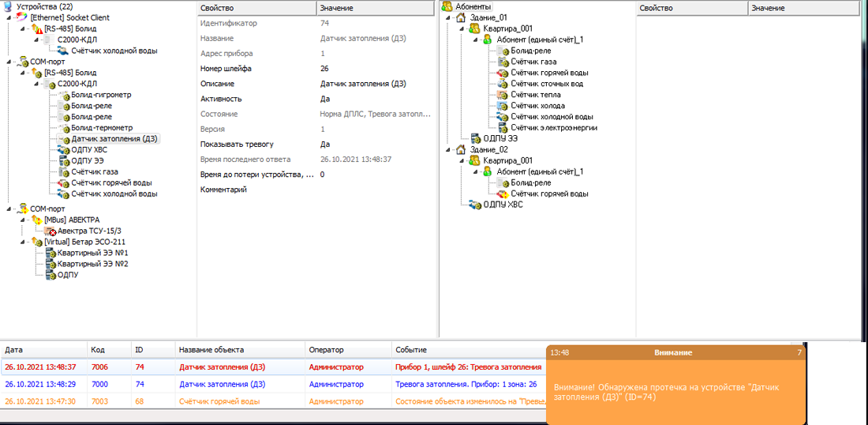Select the Номер шлейфа value field
This screenshot has width=868, height=425.
click(375, 69)
